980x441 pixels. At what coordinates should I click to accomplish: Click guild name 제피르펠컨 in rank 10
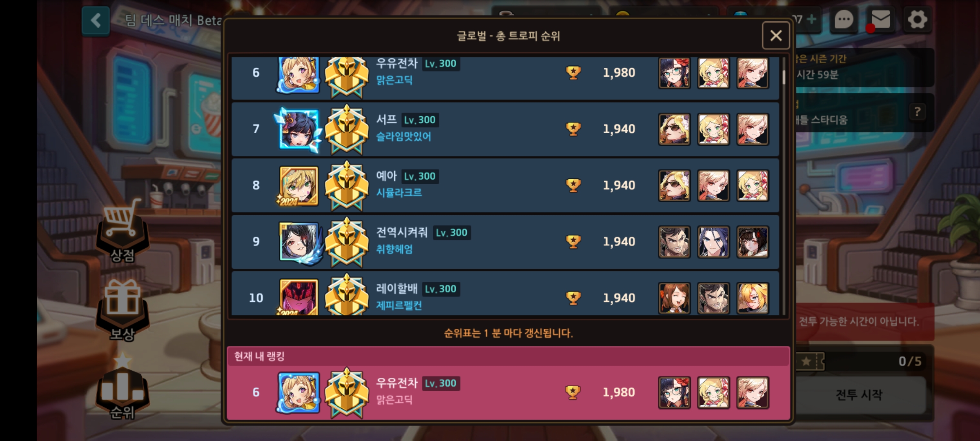pos(399,305)
